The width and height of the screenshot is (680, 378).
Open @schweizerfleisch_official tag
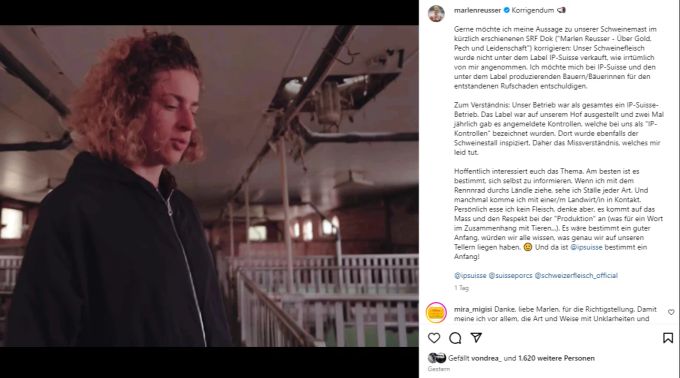pos(576,275)
